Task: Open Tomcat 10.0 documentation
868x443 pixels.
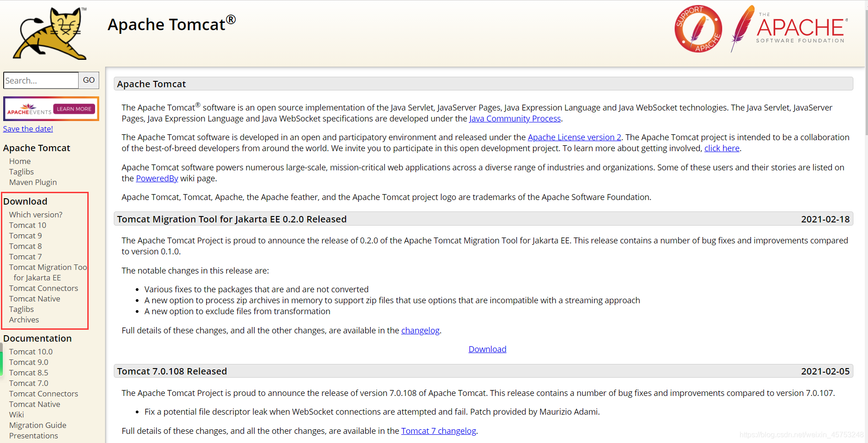Action: coord(31,352)
